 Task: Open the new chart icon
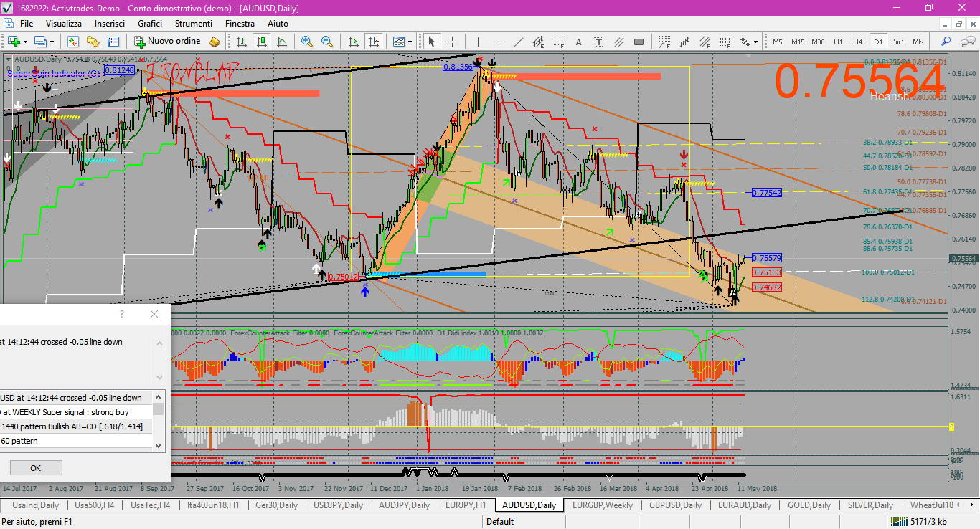(x=14, y=42)
